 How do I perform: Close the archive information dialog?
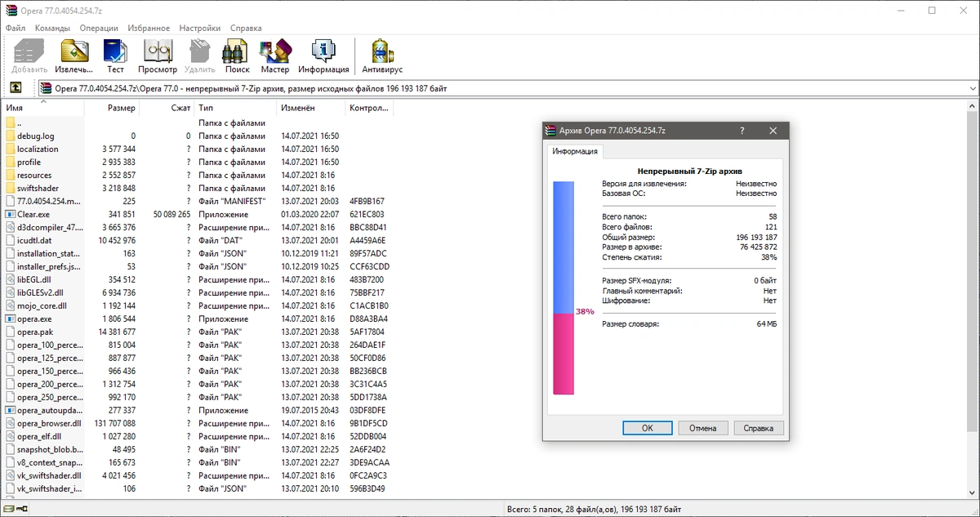773,131
